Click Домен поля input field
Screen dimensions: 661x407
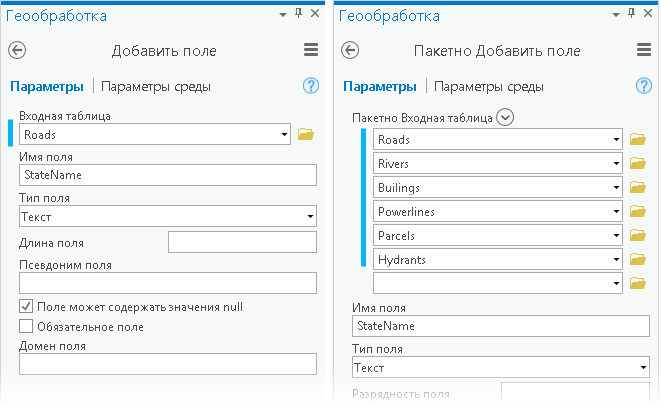tap(168, 364)
